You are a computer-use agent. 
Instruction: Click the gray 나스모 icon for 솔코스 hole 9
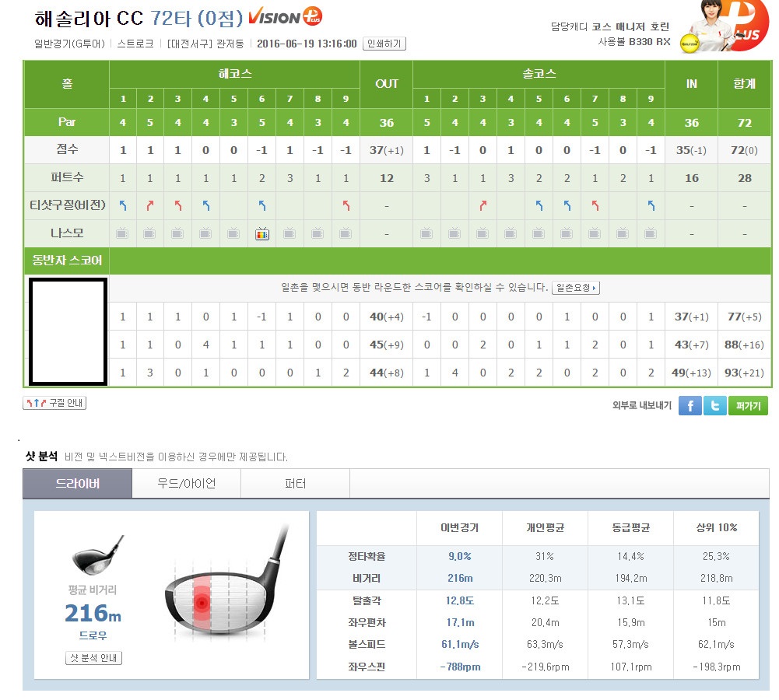coord(651,233)
